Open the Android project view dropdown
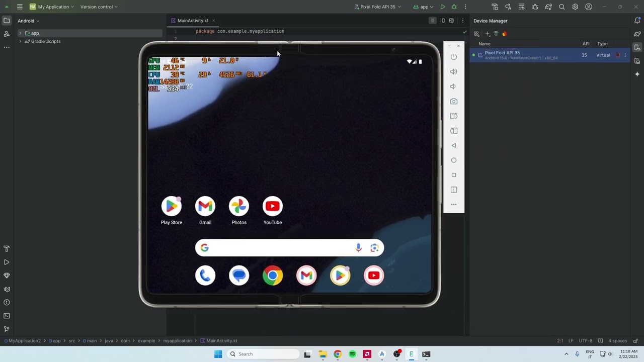This screenshot has height=362, width=644. point(29,21)
